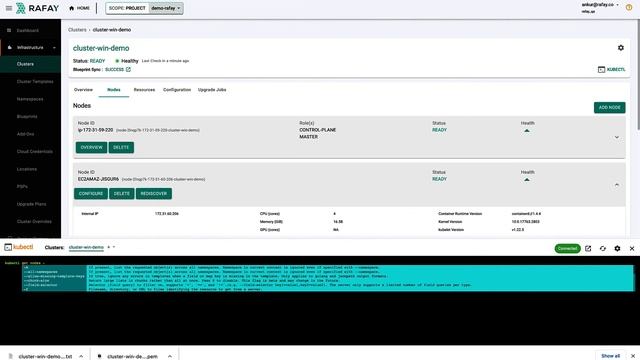
Task: Open the cluster settings gear icon
Action: tap(621, 48)
